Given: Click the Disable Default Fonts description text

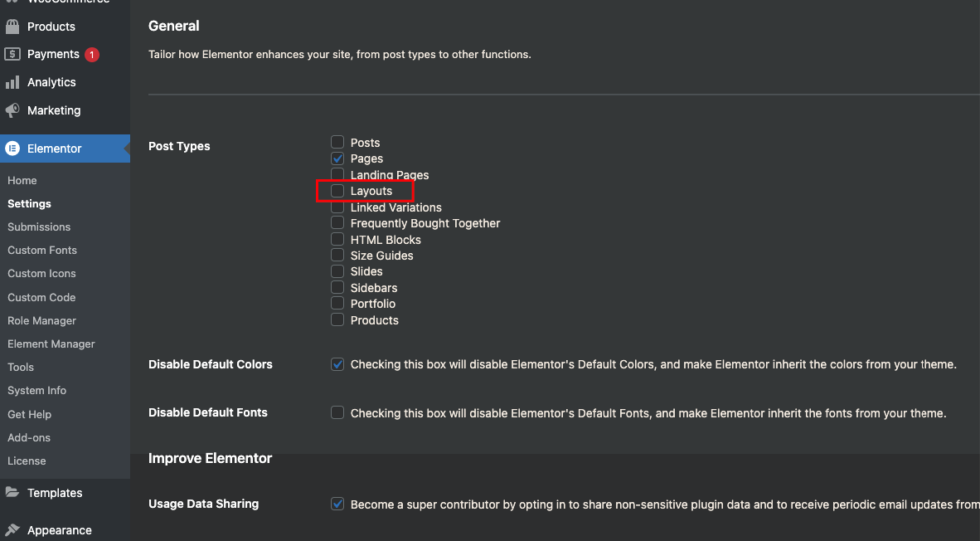Looking at the screenshot, I should 648,412.
